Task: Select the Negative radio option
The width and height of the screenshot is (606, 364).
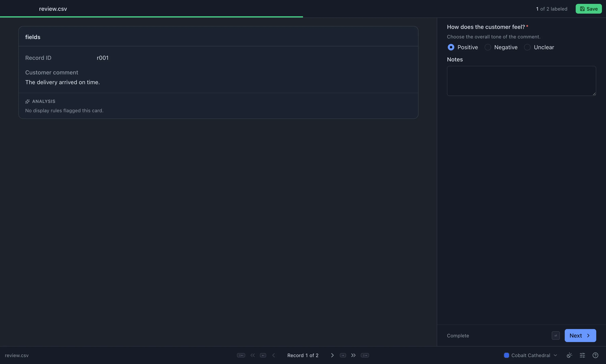Action: tap(488, 47)
